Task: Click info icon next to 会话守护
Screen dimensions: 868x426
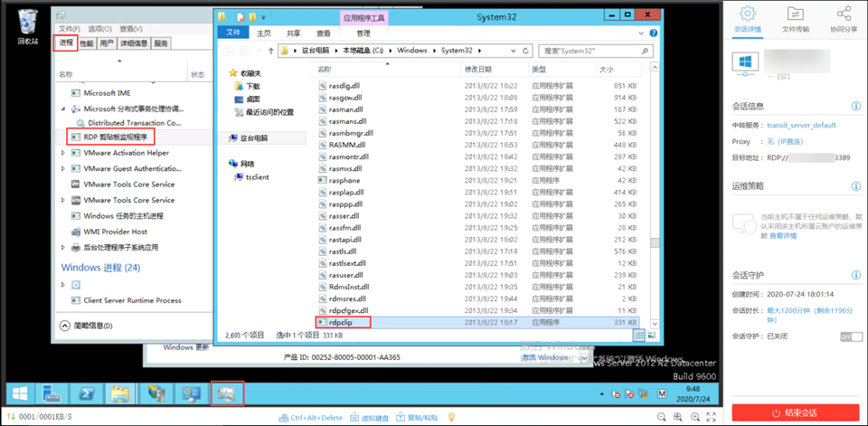Action: tap(856, 275)
